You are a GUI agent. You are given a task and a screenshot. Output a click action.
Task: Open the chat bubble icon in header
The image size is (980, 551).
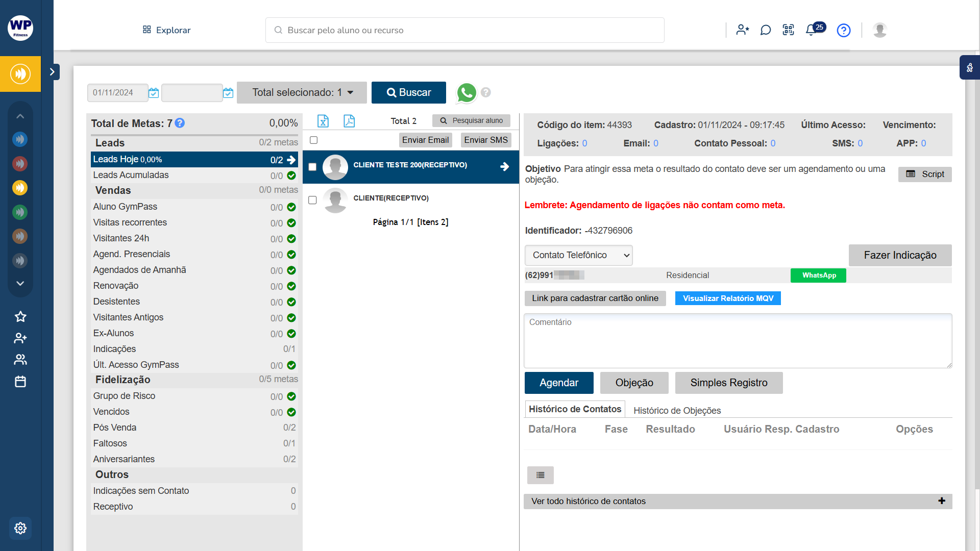click(765, 30)
